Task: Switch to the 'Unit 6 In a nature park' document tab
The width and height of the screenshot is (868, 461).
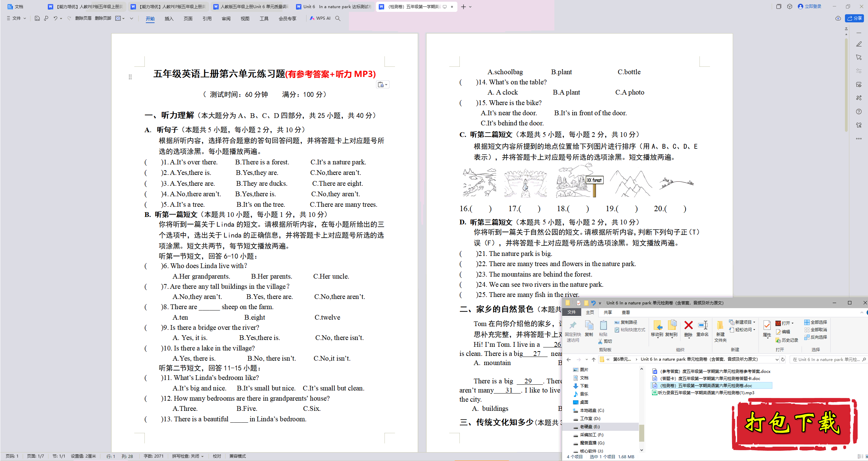Action: (334, 6)
